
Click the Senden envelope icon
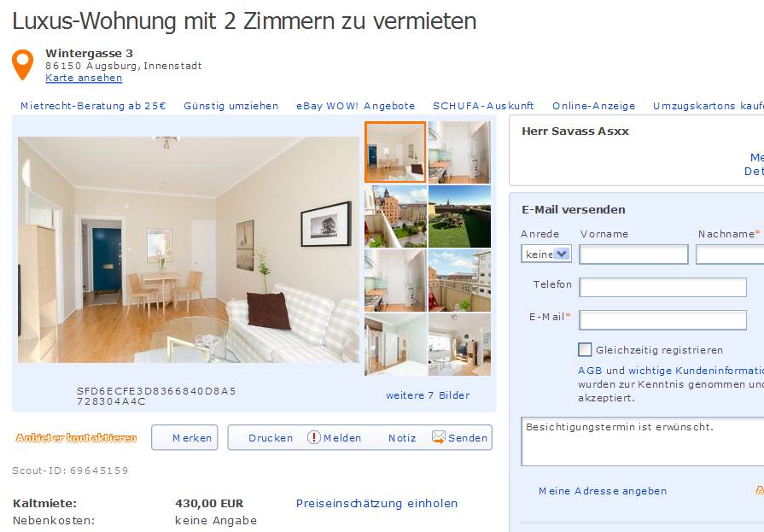coord(439,437)
